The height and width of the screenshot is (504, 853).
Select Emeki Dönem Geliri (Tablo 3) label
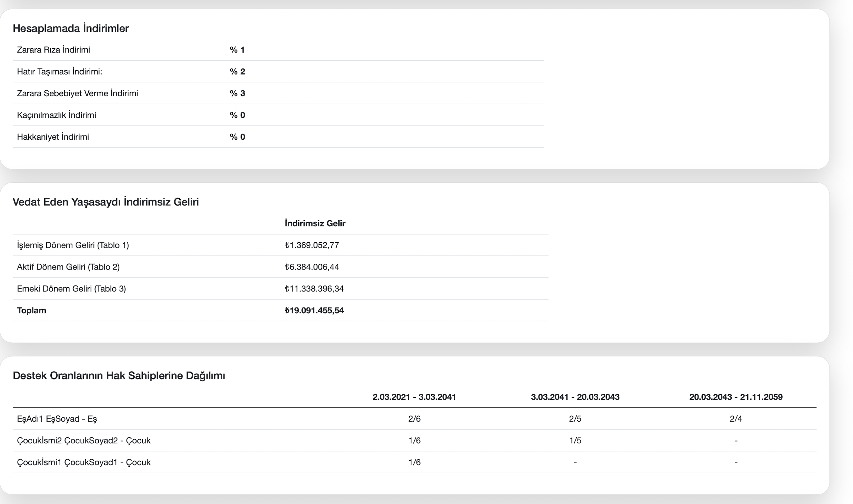[71, 289]
